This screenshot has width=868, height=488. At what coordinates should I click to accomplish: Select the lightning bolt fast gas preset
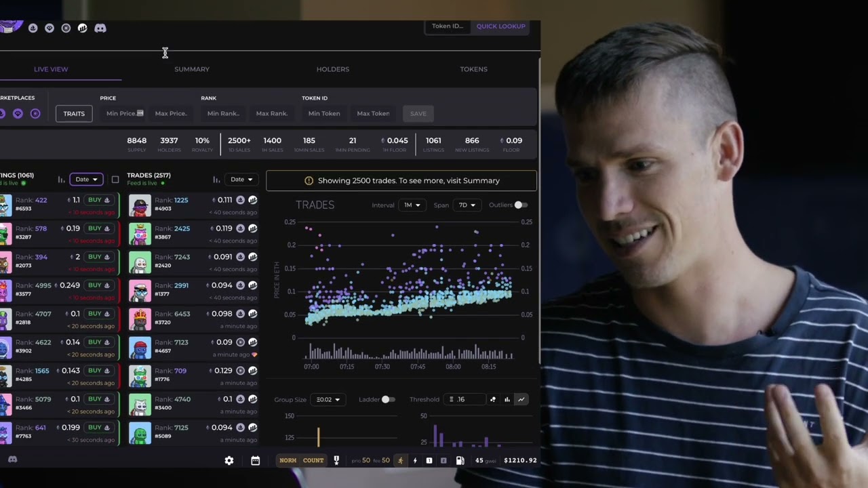pos(415,460)
